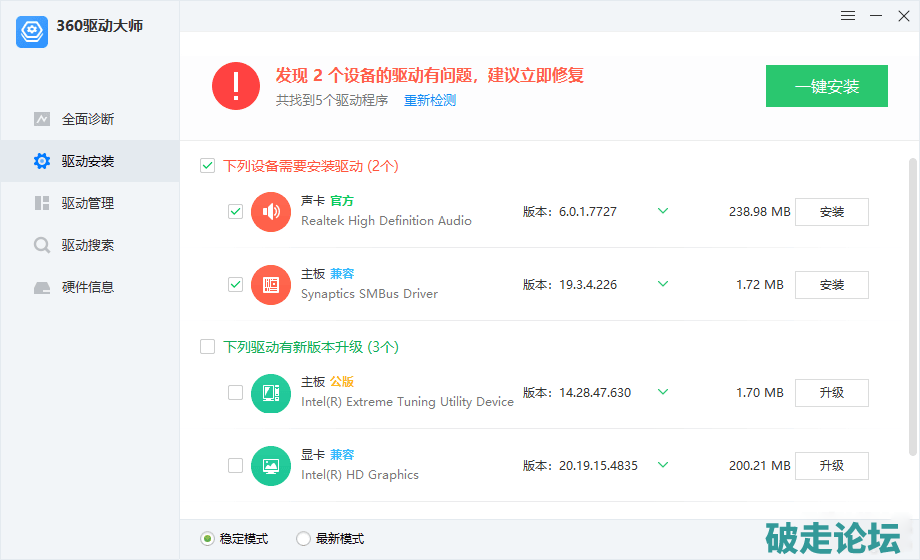Select all drivers under 下列驱动有新版本升级
This screenshot has height=560, width=920.
pos(208,347)
